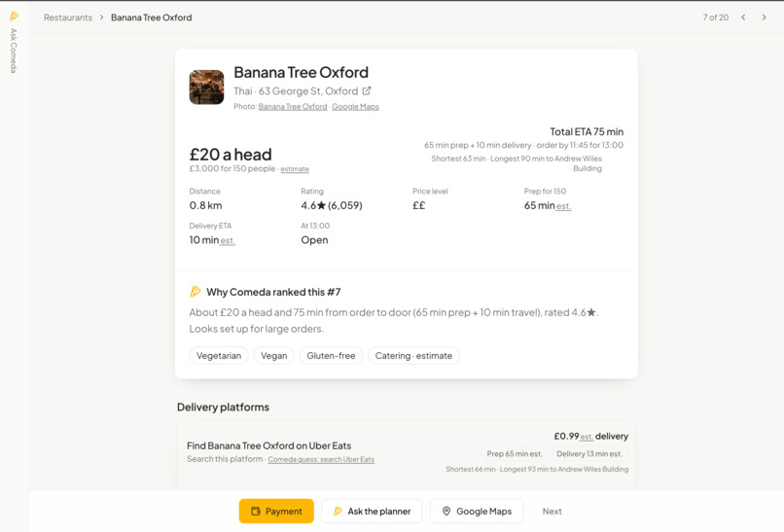This screenshot has height=532, width=784.
Task: Select the Gluten-free tag
Action: pyautogui.click(x=331, y=356)
